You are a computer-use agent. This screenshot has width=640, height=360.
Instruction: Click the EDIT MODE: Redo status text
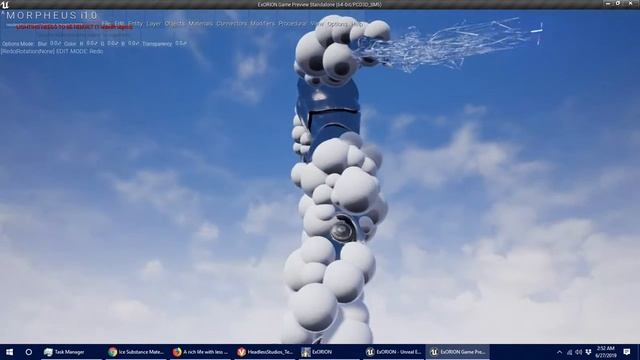click(79, 51)
